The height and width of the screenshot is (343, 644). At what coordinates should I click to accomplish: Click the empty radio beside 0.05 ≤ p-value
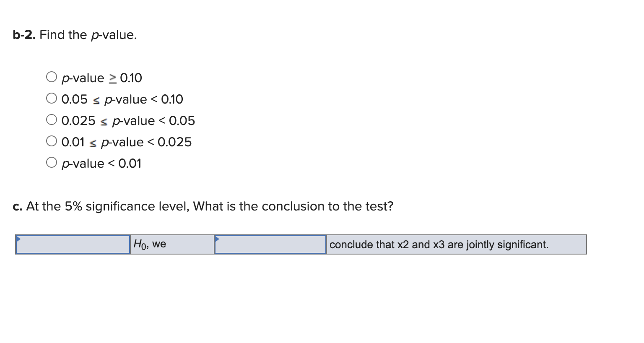click(x=52, y=98)
